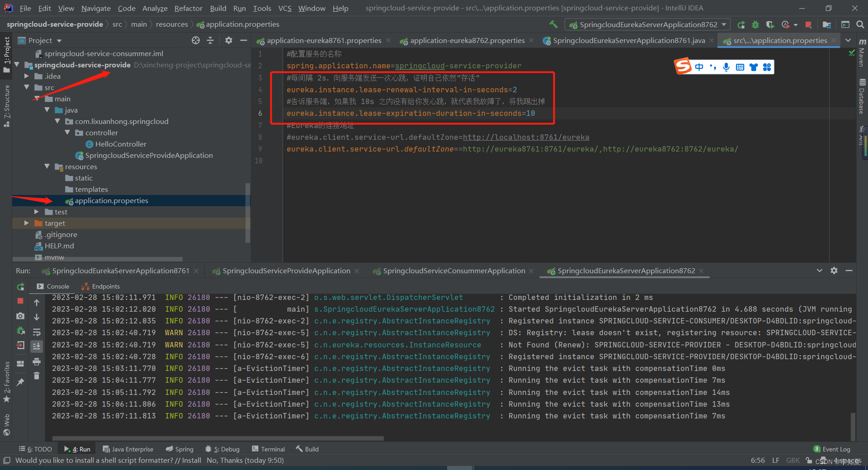Switch to SpringcloudEurekaServerApplication8761.java tab
The height and width of the screenshot is (470, 868).
click(628, 40)
